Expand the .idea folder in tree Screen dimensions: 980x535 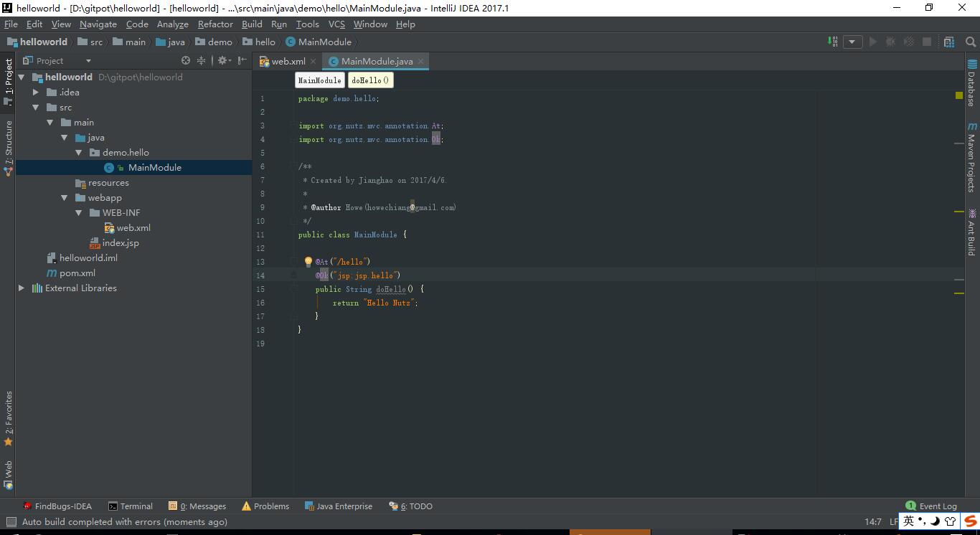[x=36, y=93]
